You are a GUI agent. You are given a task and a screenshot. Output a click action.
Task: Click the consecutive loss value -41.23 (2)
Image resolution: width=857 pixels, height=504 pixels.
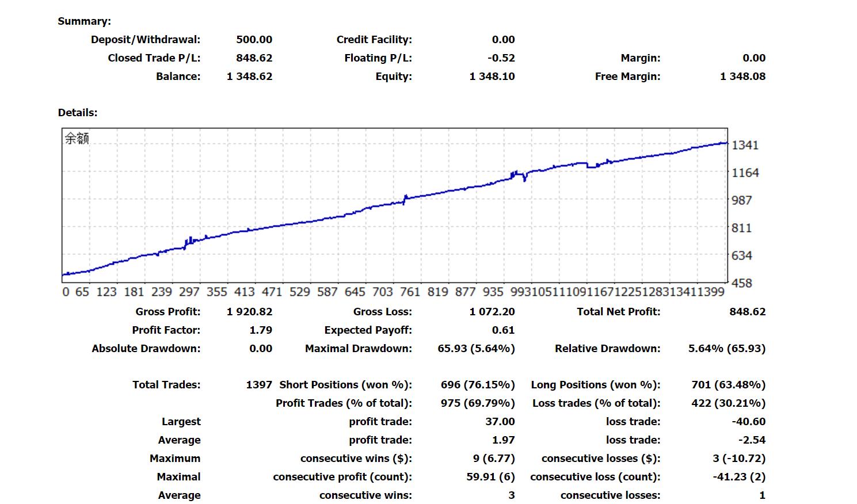click(738, 477)
